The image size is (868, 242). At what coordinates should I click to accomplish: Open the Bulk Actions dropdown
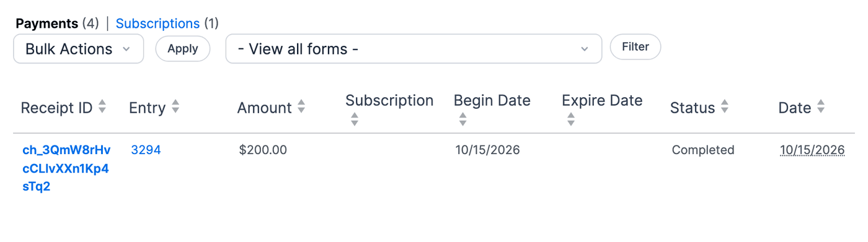pyautogui.click(x=79, y=49)
